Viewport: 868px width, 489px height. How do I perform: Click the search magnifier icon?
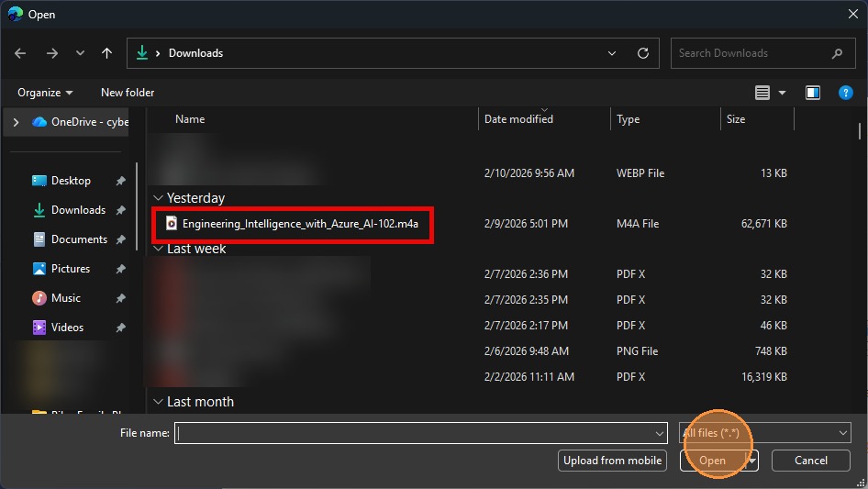[x=837, y=53]
